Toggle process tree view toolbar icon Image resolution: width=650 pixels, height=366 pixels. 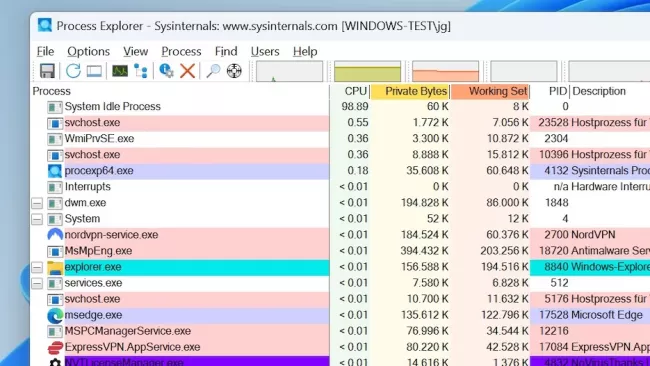[141, 71]
